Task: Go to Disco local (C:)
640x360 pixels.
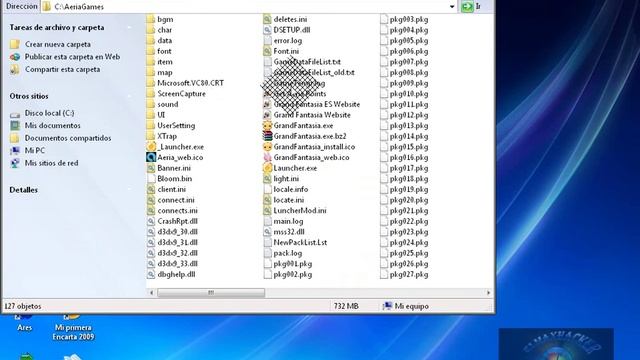Action: pos(49,113)
